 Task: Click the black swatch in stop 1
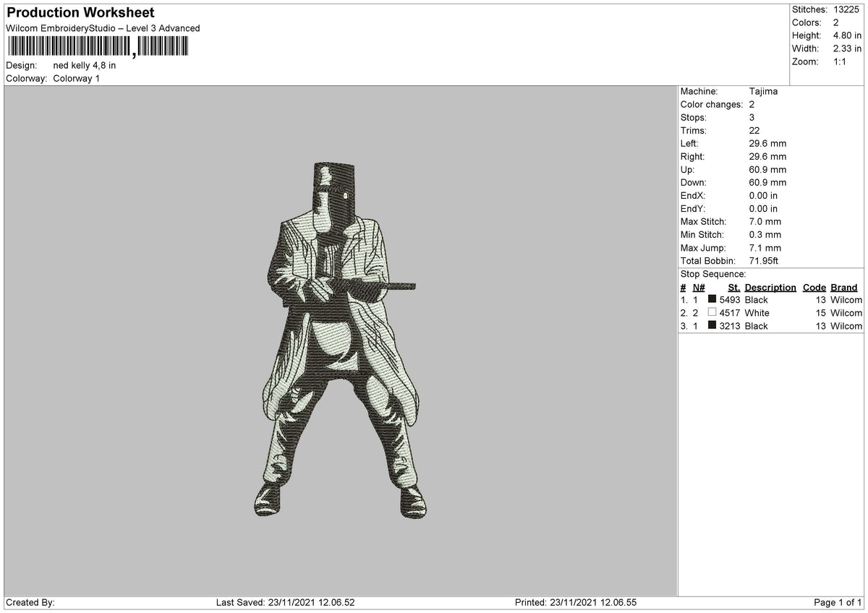(x=712, y=299)
